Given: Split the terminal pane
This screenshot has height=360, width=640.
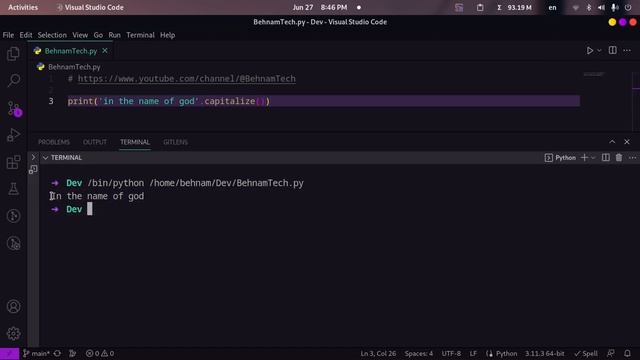Looking at the screenshot, I should [x=606, y=158].
